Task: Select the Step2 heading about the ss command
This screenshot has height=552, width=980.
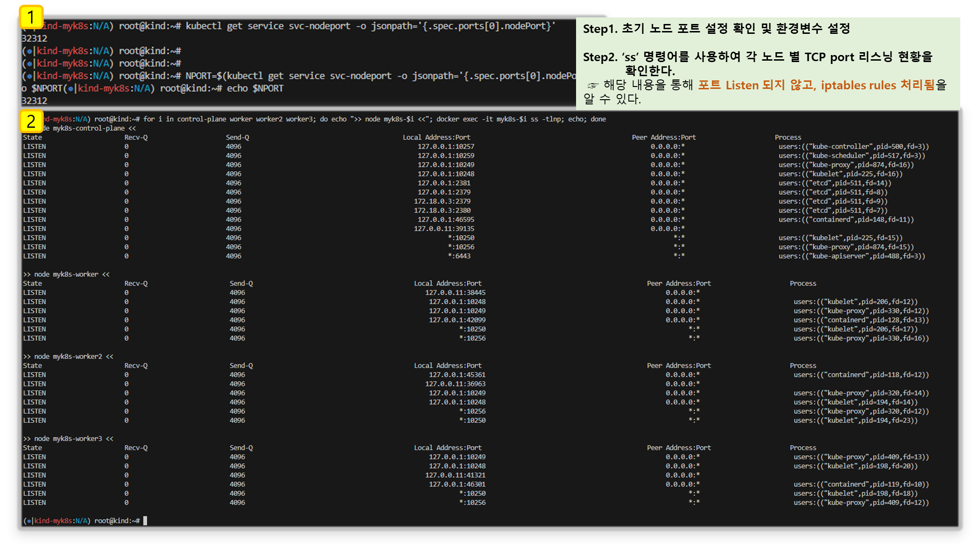Action: [x=757, y=57]
